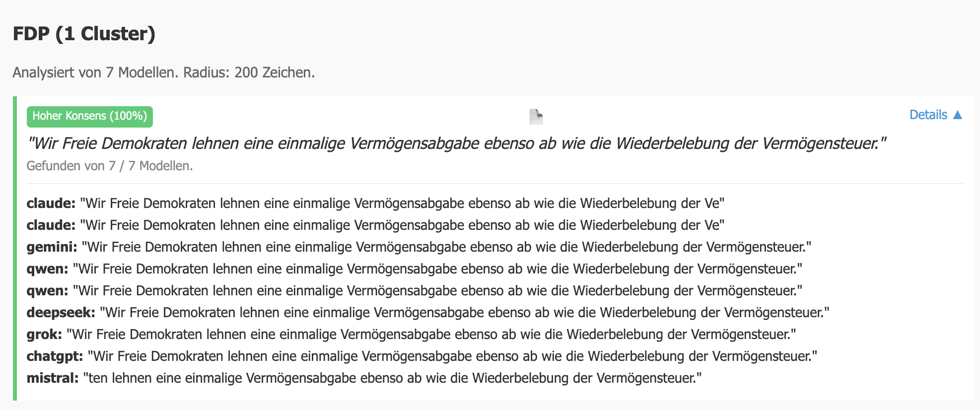Click the horizontal divider below Gefunden text
This screenshot has height=410, width=980.
point(495,184)
